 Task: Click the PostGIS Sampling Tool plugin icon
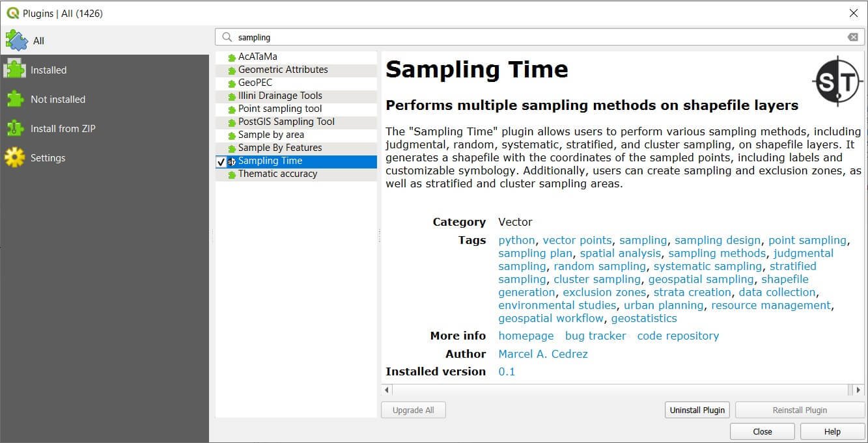tap(232, 122)
